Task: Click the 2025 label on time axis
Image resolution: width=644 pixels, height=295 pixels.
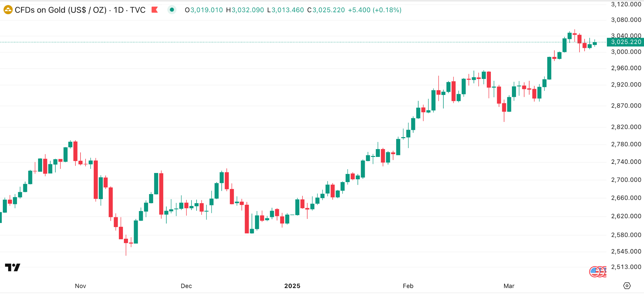Action: (292, 286)
